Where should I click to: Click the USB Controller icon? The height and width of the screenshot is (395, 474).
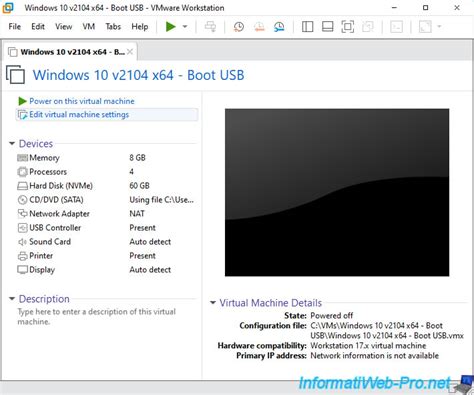[x=22, y=228]
